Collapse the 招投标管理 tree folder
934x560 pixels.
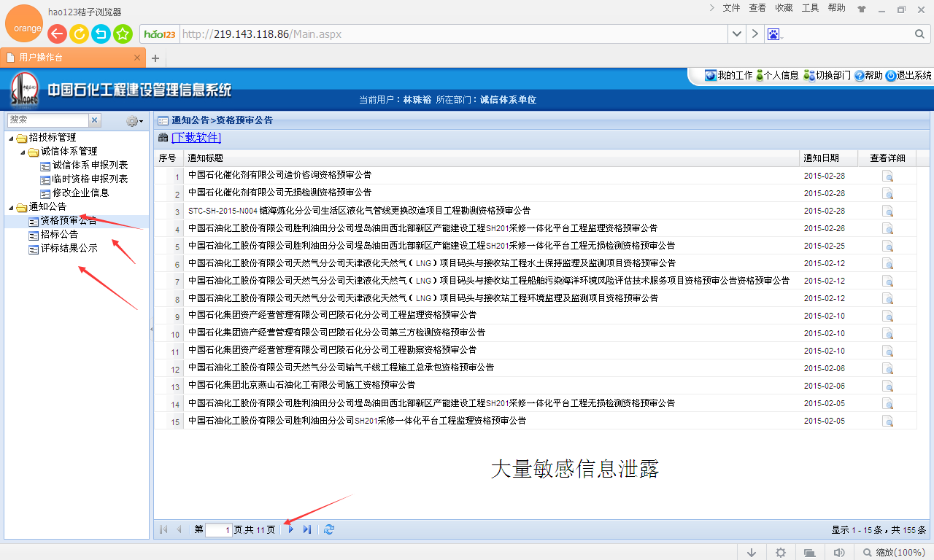coord(10,138)
